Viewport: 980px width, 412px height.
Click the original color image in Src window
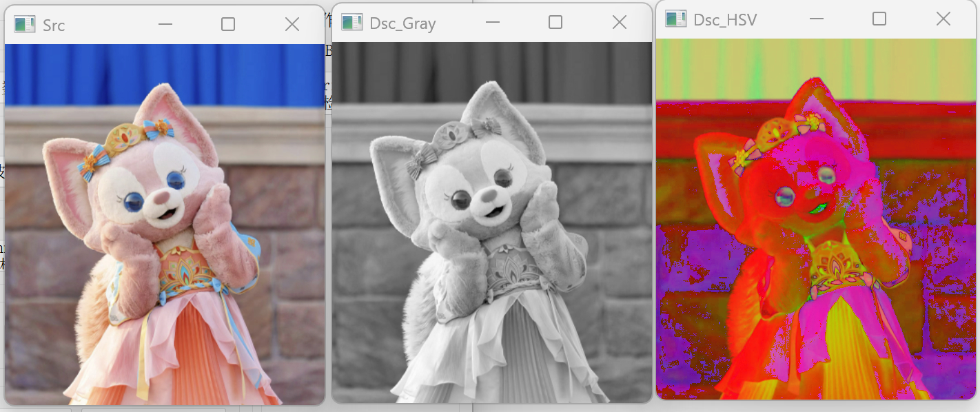[x=165, y=224]
